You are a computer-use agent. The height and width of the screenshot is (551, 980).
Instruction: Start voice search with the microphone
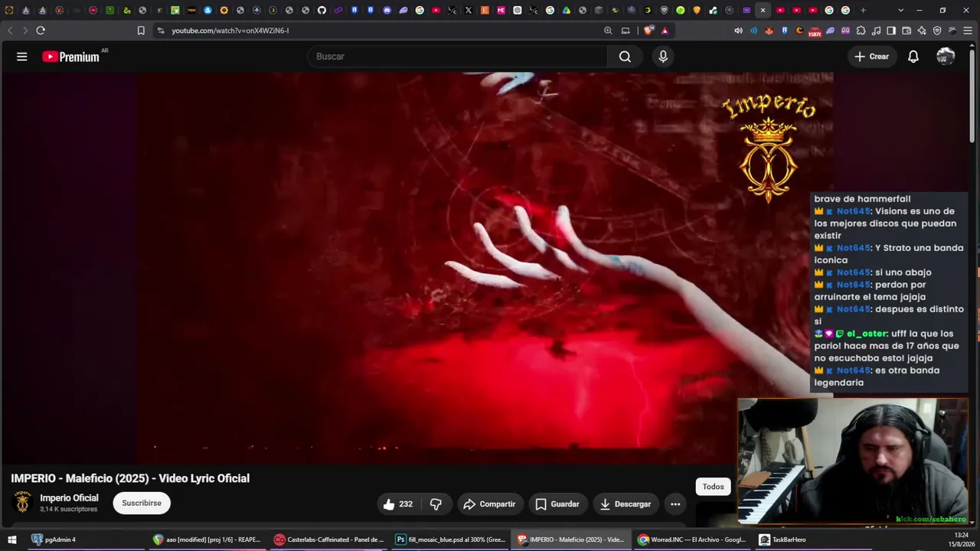click(663, 57)
